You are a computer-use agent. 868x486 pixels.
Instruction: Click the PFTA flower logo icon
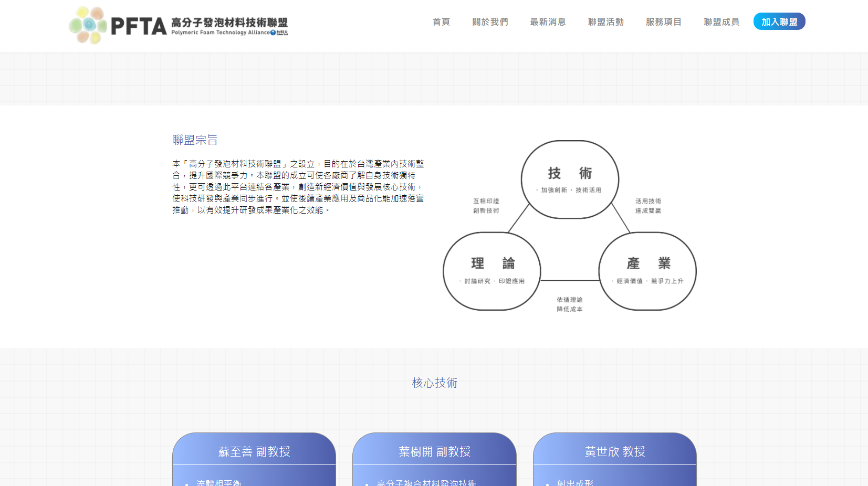pos(88,25)
